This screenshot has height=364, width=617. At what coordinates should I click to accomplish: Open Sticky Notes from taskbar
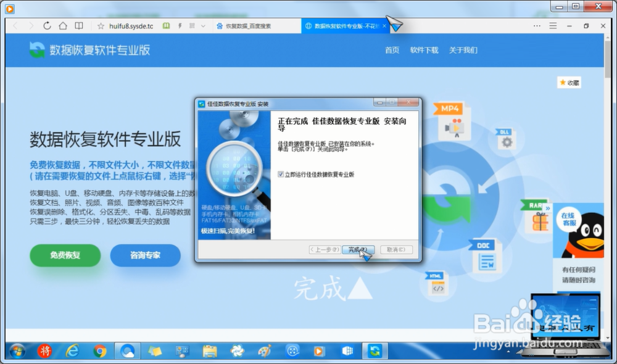pos(155,350)
